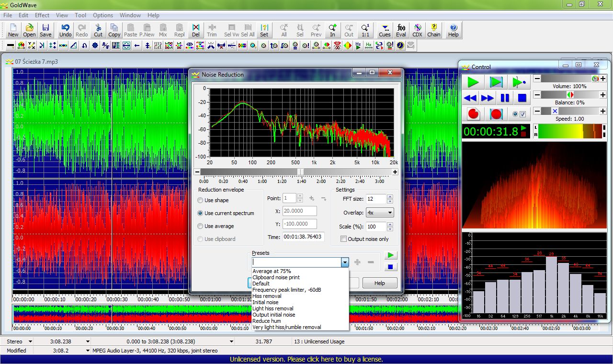Preview effect with green play in Noise Reduction
The width and height of the screenshot is (613, 364).
pos(391,255)
